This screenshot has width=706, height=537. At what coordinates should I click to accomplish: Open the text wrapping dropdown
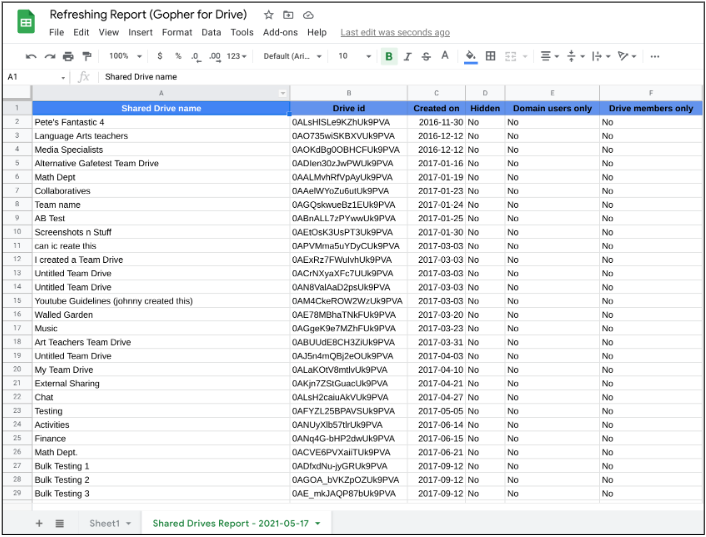601,56
